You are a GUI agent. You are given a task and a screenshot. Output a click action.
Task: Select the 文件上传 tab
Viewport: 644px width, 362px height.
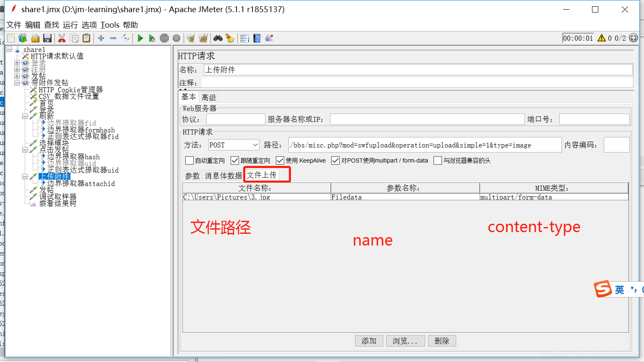tap(262, 175)
